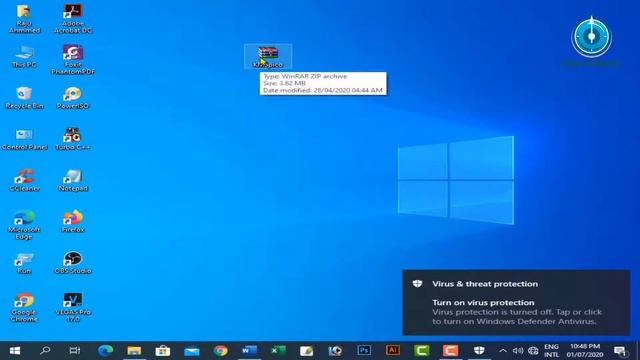Open the volume control in system tray
Screen dimensions: 640x360
click(x=518, y=351)
